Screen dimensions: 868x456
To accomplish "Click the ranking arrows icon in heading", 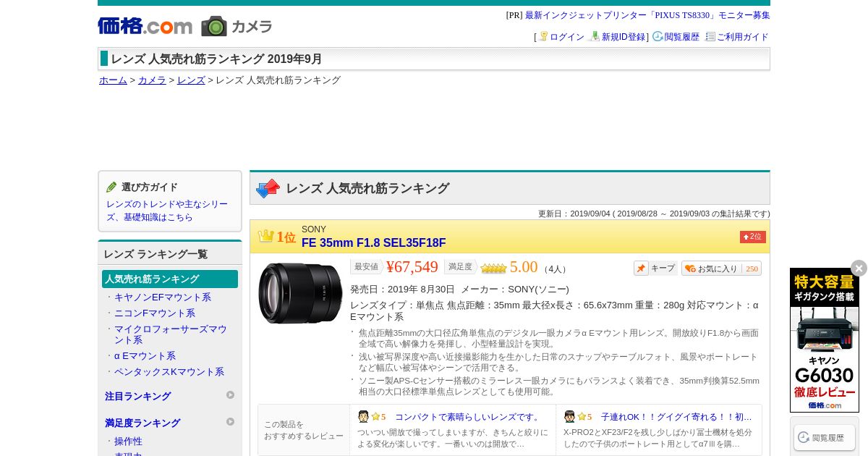I will coord(268,188).
